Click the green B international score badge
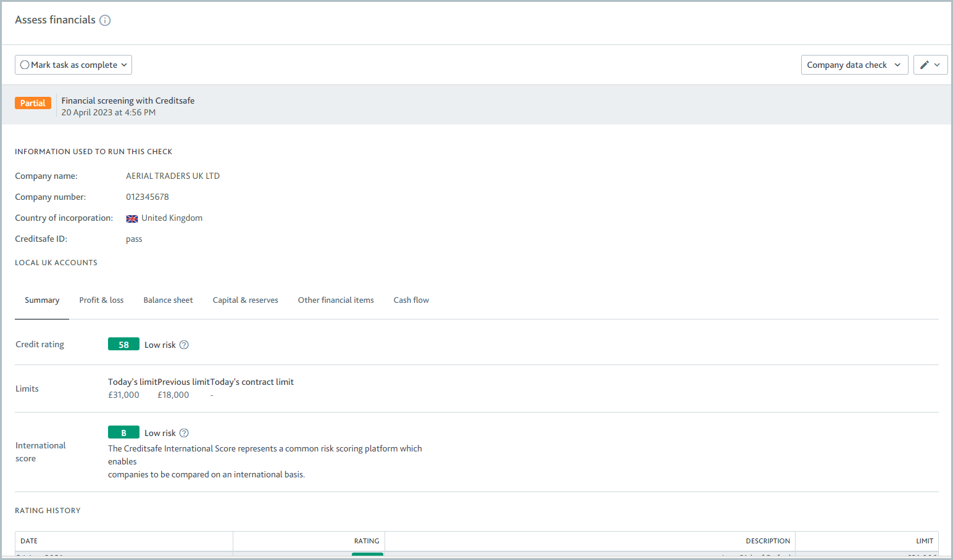The height and width of the screenshot is (560, 953). tap(123, 432)
